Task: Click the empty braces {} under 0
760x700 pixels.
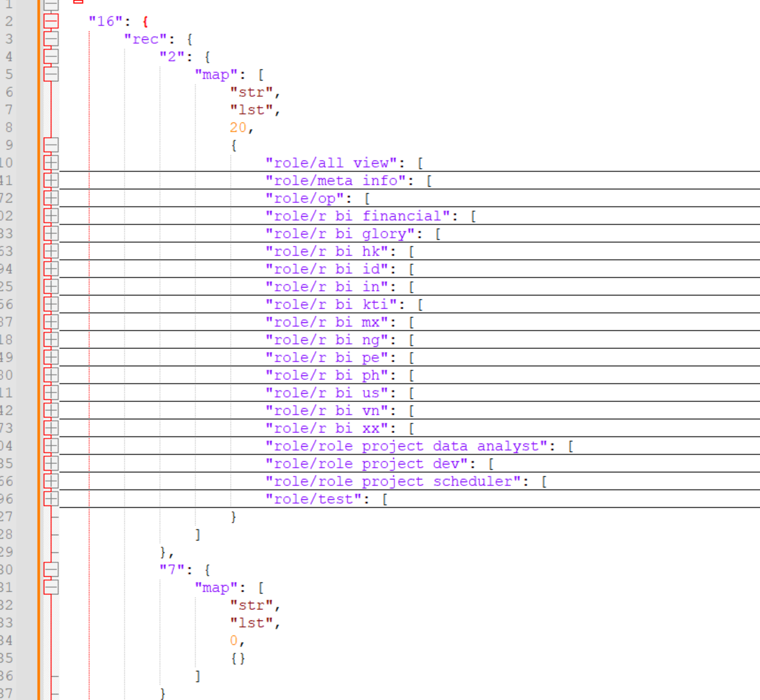Action: [x=238, y=658]
